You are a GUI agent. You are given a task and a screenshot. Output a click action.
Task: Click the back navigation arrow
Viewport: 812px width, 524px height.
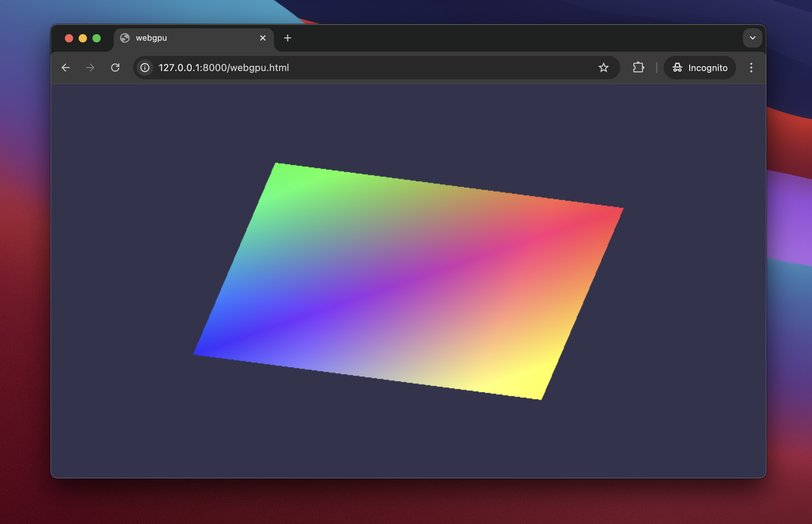(x=66, y=68)
